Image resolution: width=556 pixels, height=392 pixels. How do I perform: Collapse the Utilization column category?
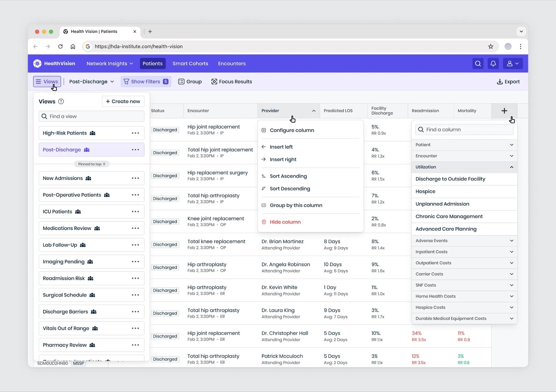pyautogui.click(x=464, y=167)
